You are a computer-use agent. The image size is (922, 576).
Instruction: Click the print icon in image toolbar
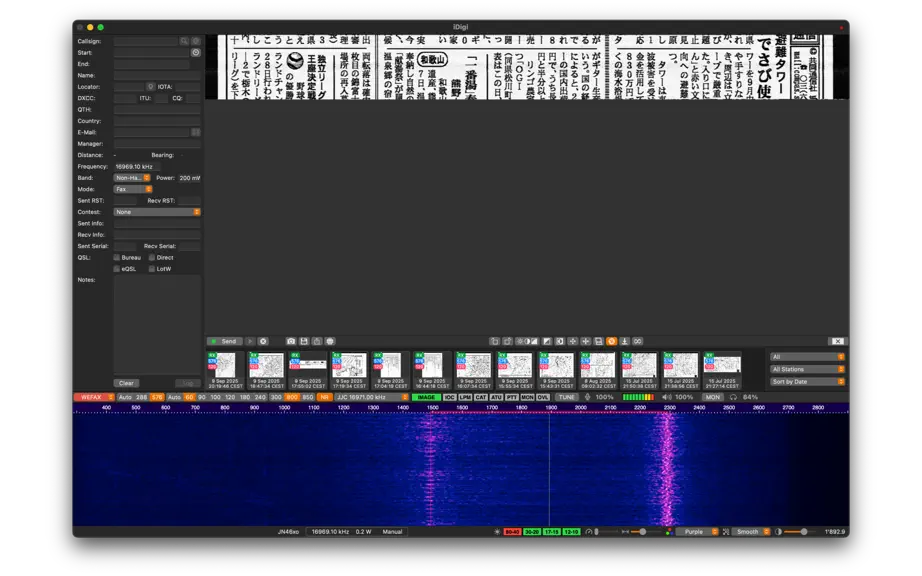(x=330, y=341)
